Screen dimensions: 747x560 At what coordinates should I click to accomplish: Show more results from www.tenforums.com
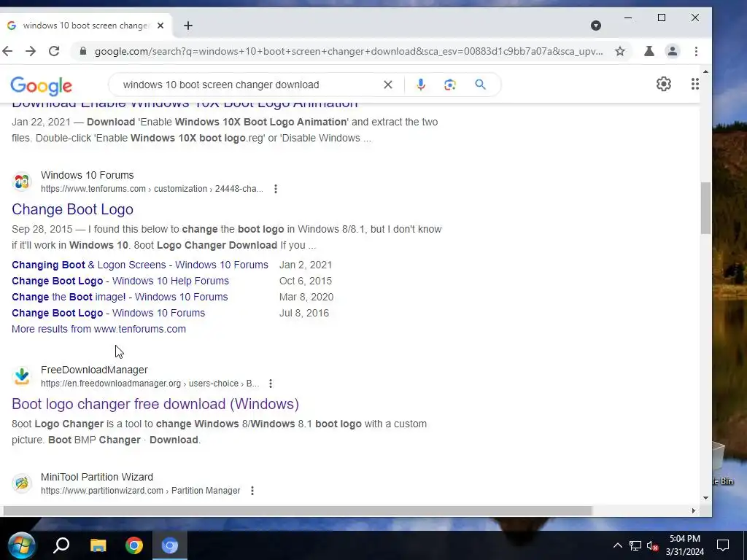click(x=98, y=329)
